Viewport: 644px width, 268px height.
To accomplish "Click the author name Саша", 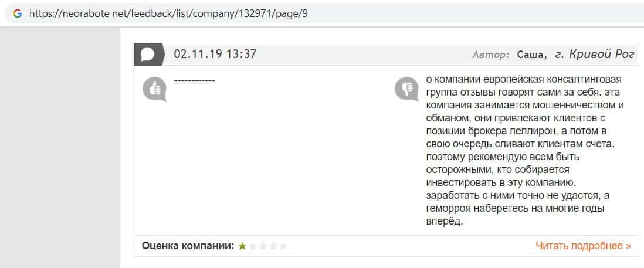I will tap(531, 55).
